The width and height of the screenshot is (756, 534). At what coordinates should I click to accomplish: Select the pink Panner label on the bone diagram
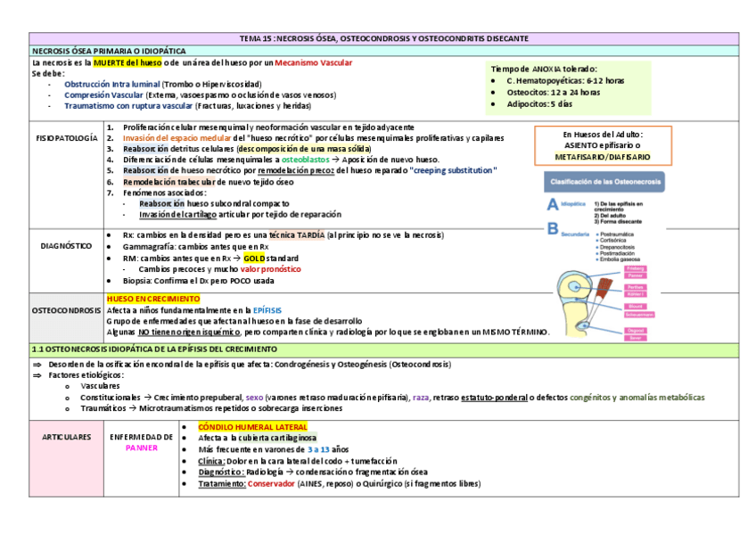[x=635, y=275]
